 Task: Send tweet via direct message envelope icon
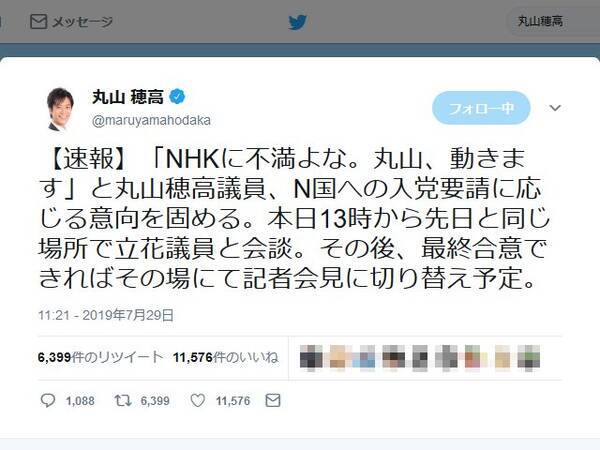(273, 401)
